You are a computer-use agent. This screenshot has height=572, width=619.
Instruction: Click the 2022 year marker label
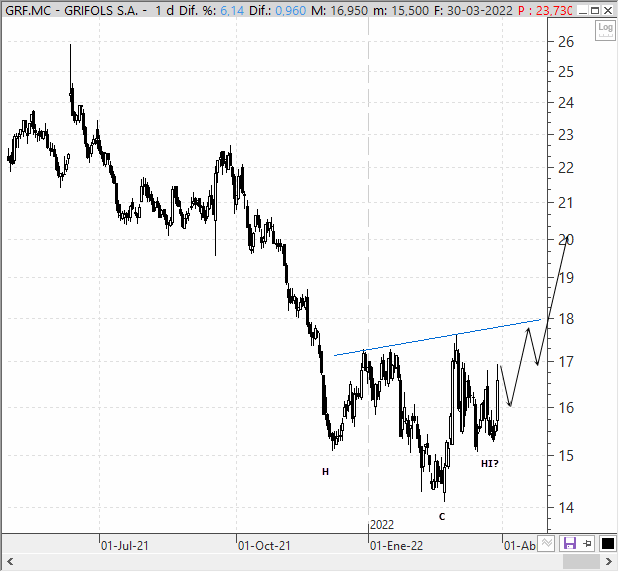click(382, 525)
